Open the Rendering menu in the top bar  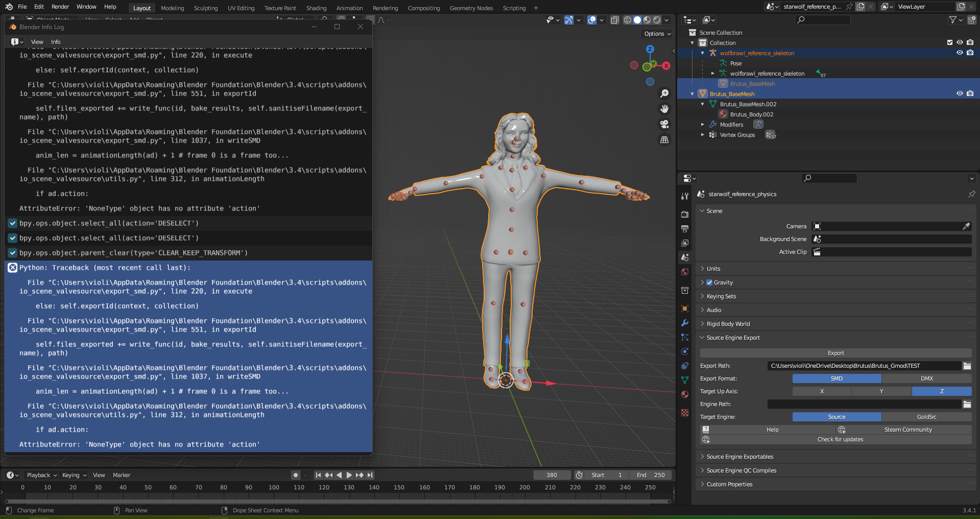(385, 8)
